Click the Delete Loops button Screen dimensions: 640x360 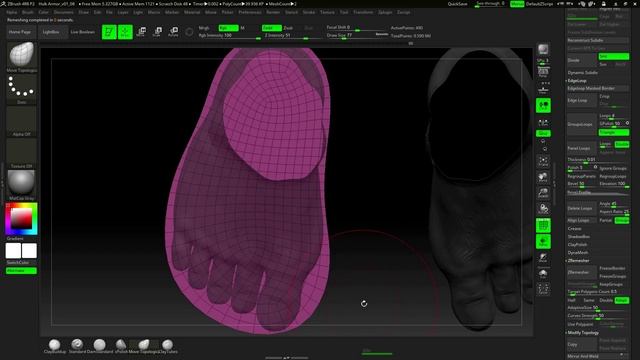(x=581, y=208)
